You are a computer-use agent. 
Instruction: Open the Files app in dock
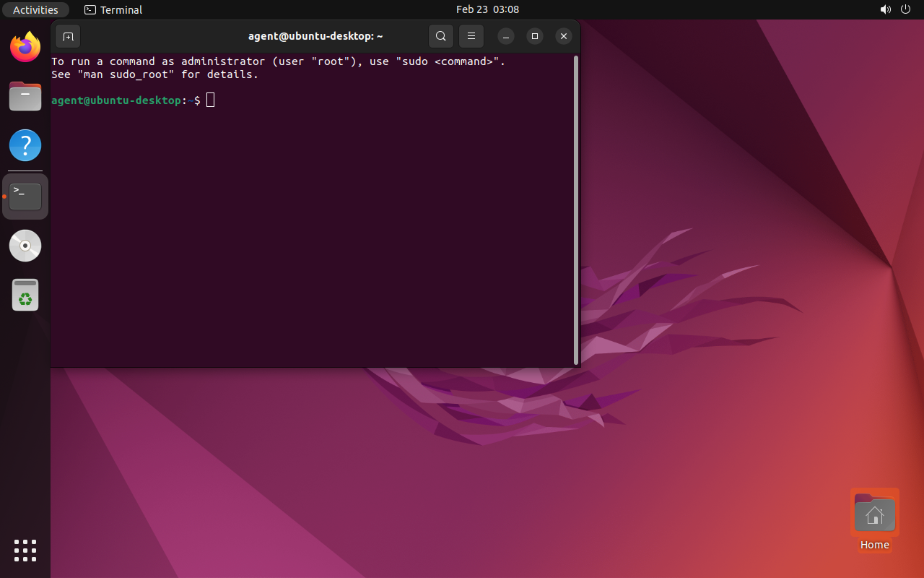(x=25, y=96)
